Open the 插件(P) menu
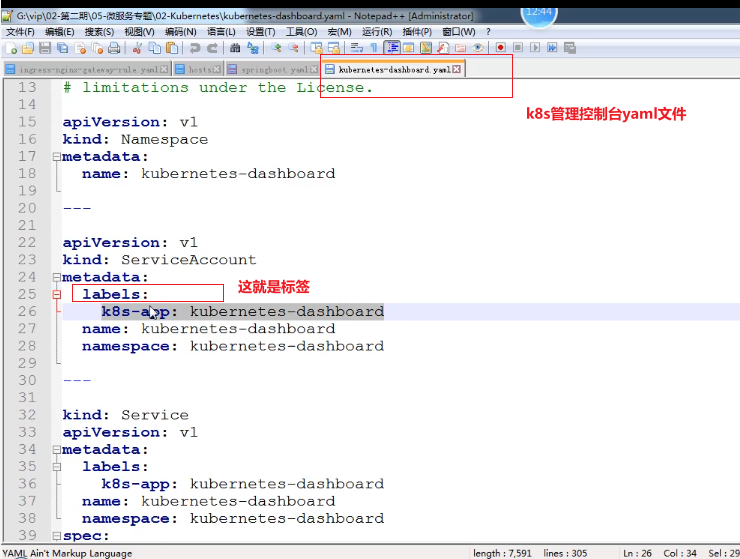The height and width of the screenshot is (559, 740). coord(417,32)
